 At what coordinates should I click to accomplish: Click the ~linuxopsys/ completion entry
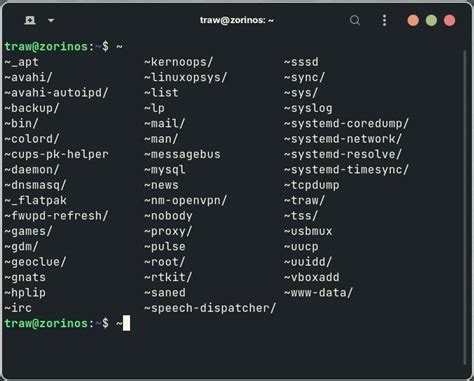[x=186, y=77]
